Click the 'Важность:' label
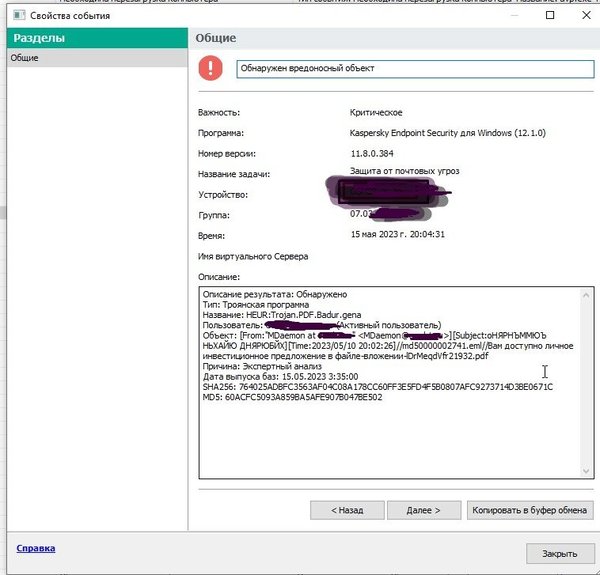The image size is (600, 575). click(219, 112)
